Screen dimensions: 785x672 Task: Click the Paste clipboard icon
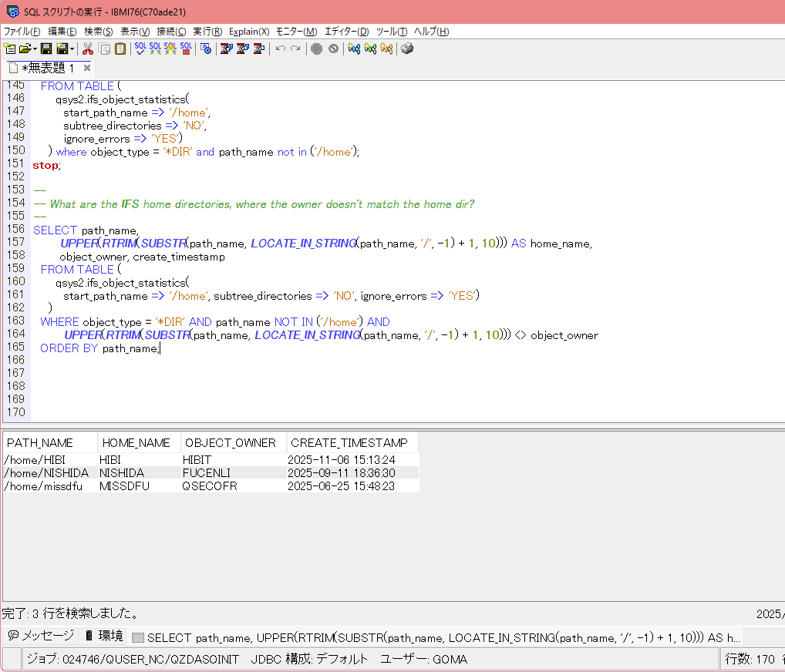[120, 49]
